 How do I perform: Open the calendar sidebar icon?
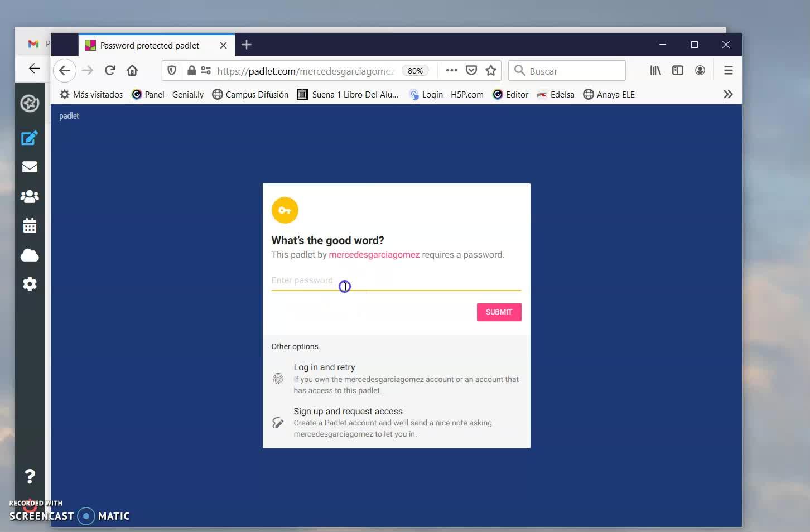30,225
